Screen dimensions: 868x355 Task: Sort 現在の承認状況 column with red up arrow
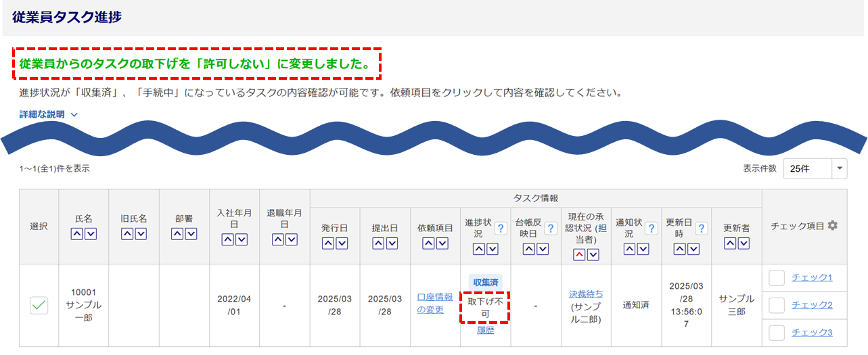(580, 254)
